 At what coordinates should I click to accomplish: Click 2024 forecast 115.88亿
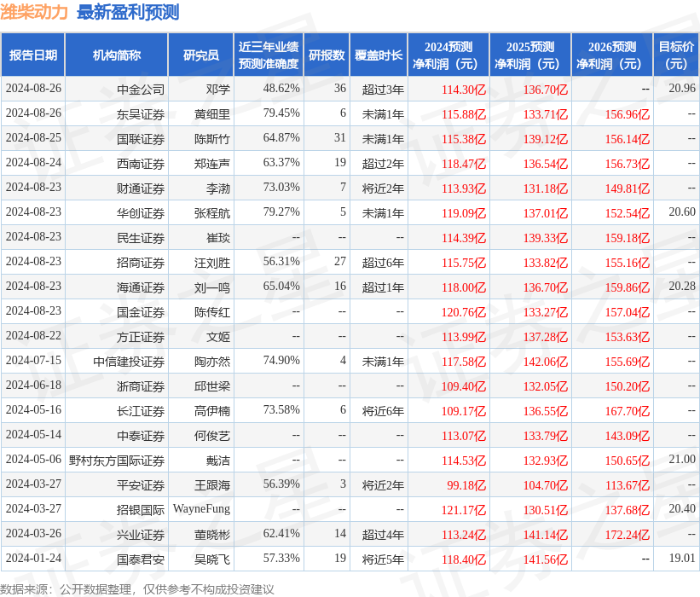pyautogui.click(x=463, y=114)
